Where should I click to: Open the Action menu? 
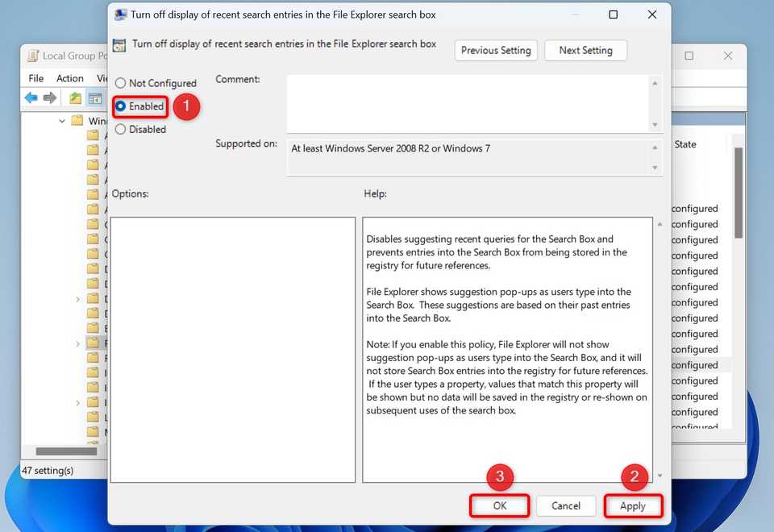(70, 78)
